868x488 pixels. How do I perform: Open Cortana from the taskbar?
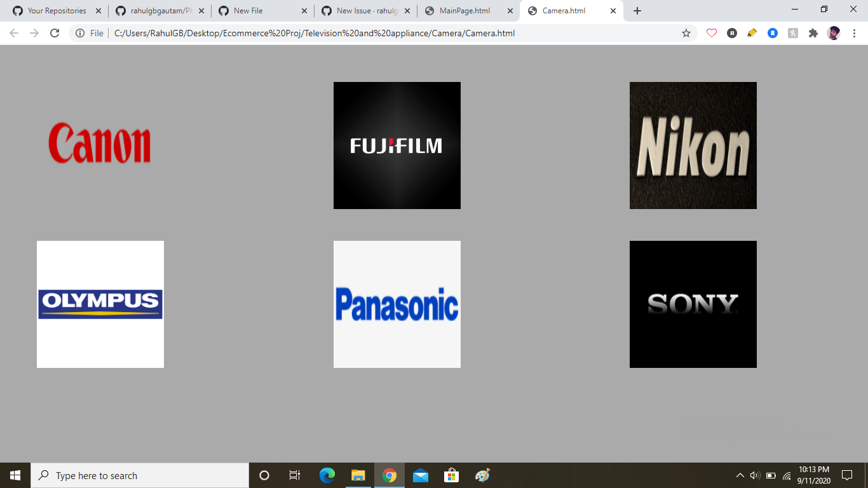[x=264, y=475]
